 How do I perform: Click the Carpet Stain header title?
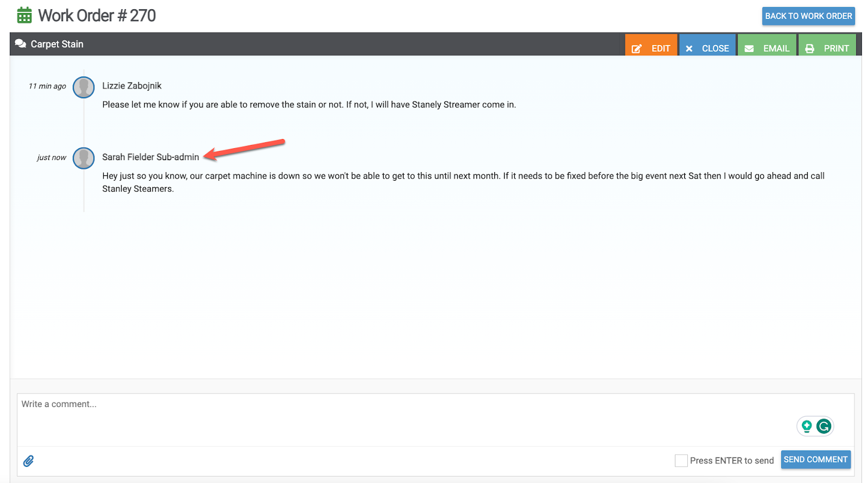tap(57, 44)
